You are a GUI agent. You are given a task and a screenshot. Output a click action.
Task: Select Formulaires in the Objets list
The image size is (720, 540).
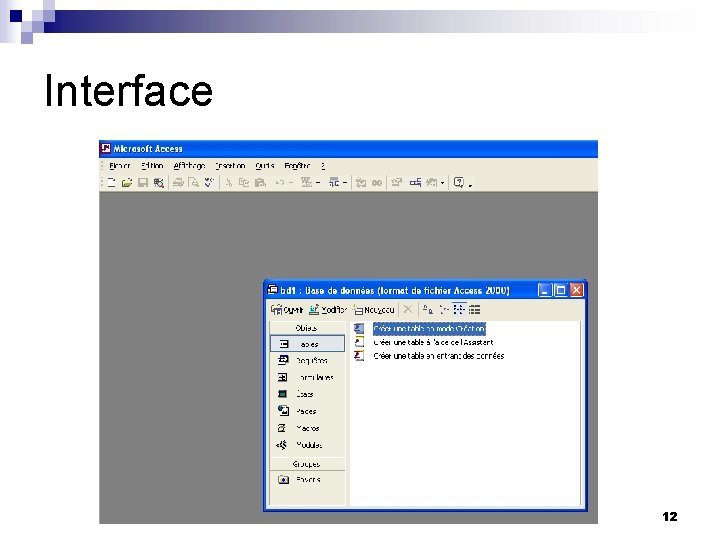pos(307,377)
